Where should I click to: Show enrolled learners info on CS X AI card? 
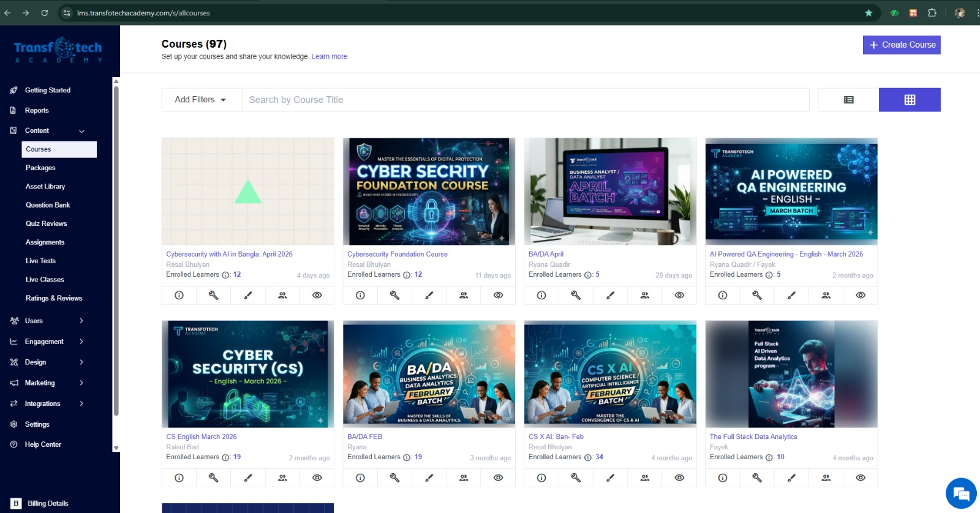pos(588,458)
